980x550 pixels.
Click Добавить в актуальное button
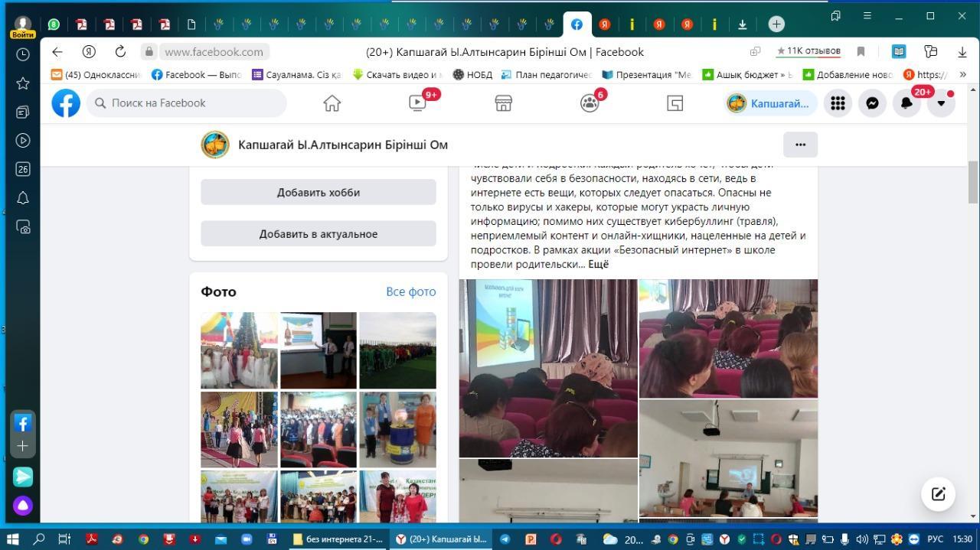pyautogui.click(x=318, y=233)
